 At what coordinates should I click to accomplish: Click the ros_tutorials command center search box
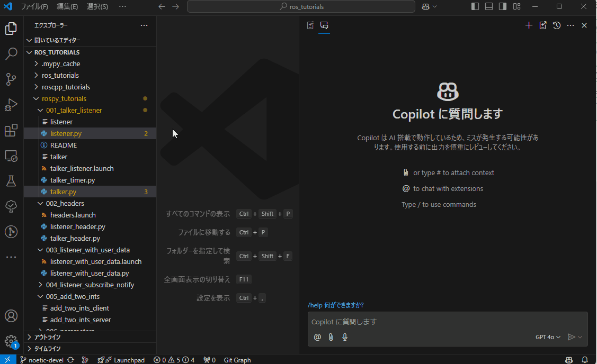[x=301, y=6]
